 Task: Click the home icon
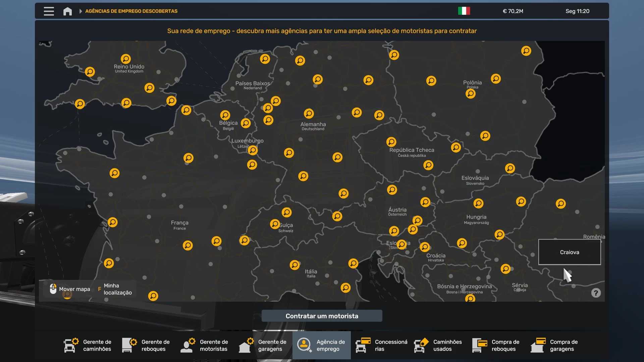67,11
